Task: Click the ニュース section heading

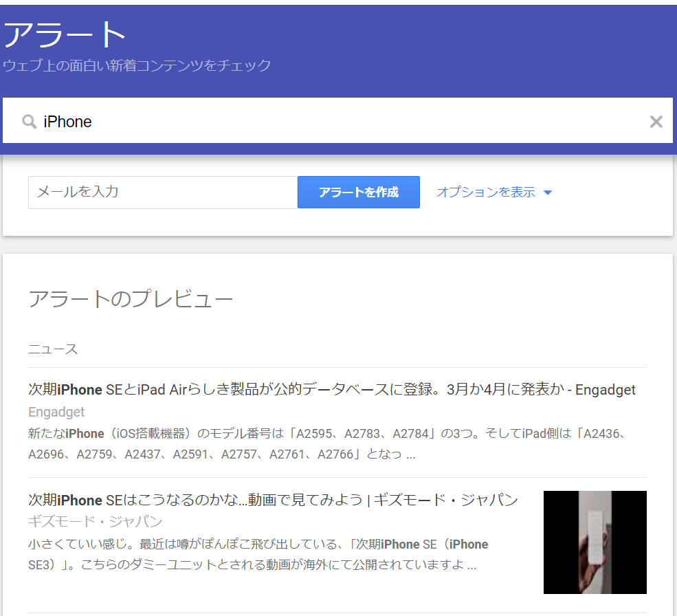Action: coord(53,349)
